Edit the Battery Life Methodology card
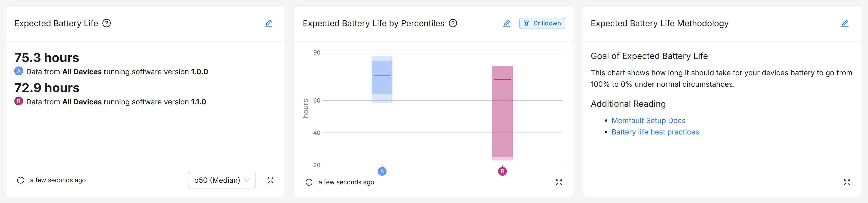The height and width of the screenshot is (203, 868). click(845, 24)
